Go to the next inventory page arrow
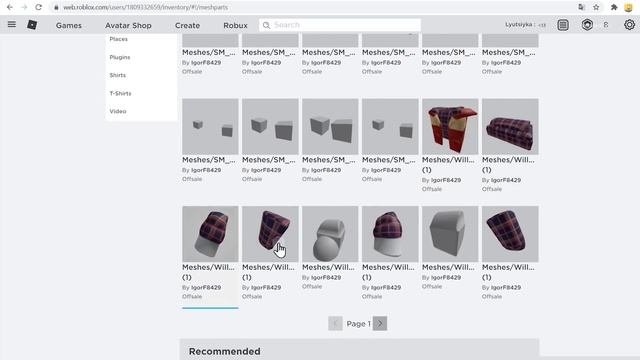 click(380, 323)
